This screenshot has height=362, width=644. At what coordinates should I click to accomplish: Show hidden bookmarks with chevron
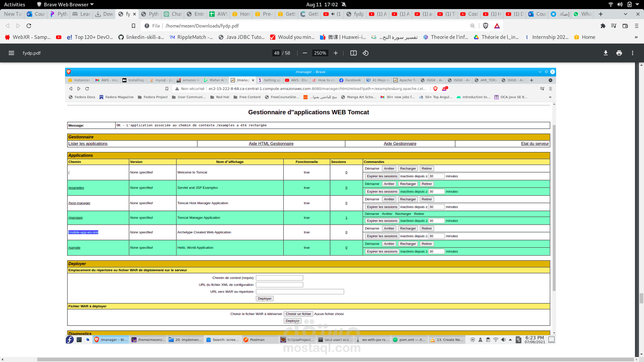click(636, 37)
